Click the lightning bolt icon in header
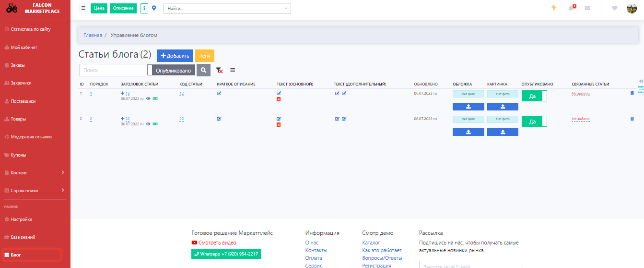 554,8
